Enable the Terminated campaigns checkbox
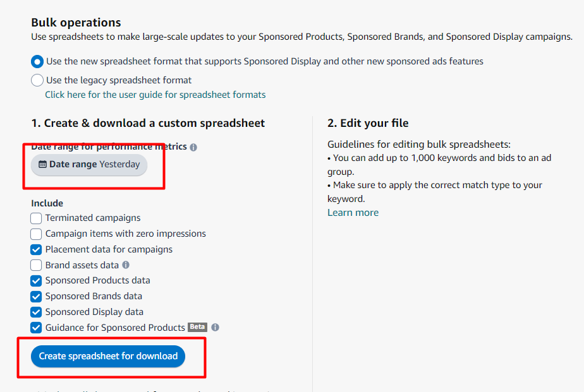 (36, 218)
